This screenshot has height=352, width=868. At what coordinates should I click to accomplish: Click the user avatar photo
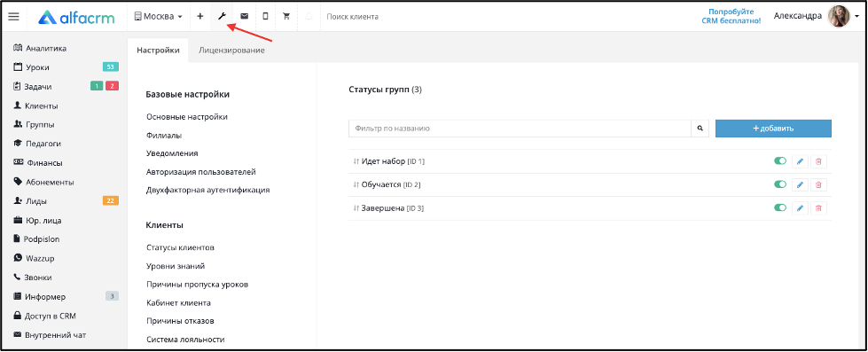click(x=838, y=17)
